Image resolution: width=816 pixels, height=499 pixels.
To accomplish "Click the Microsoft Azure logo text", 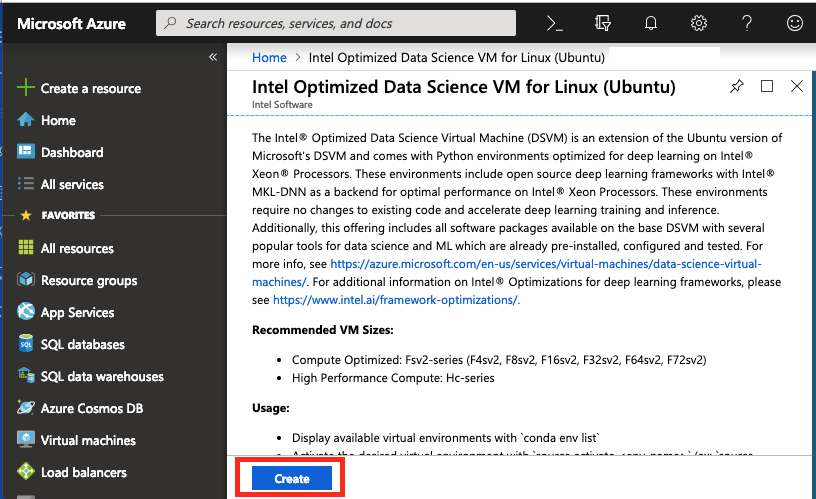I will (71, 23).
